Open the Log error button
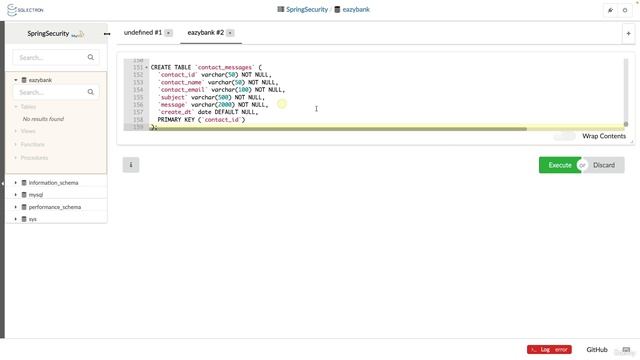The width and height of the screenshot is (640, 360). pyautogui.click(x=549, y=350)
